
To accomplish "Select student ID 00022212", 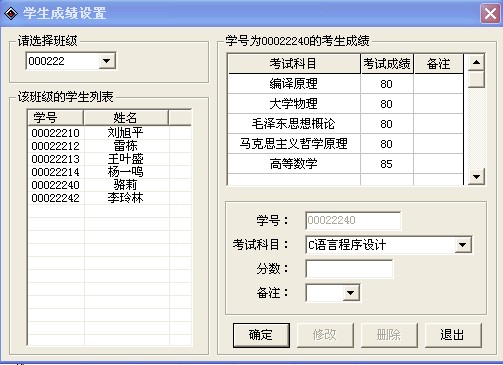I will pos(56,146).
